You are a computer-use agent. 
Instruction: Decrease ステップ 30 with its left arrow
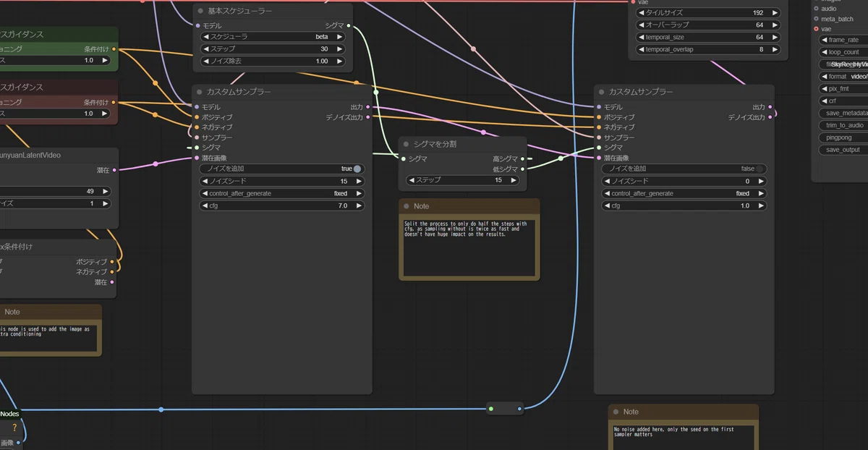tap(205, 49)
